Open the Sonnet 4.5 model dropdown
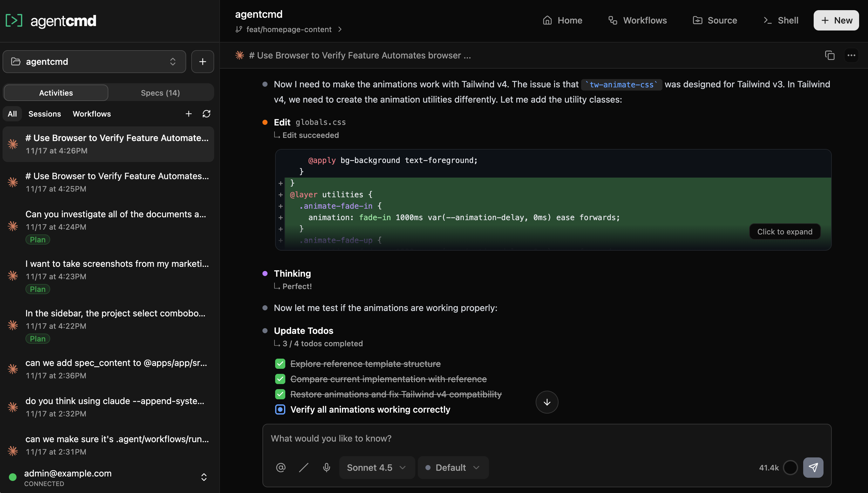868x493 pixels. pyautogui.click(x=376, y=467)
